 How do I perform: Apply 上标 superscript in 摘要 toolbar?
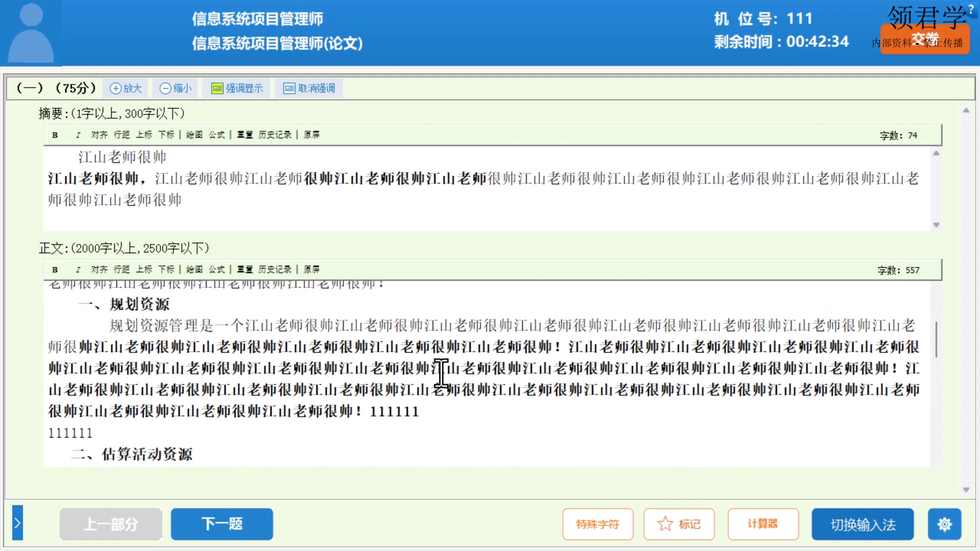pos(144,135)
